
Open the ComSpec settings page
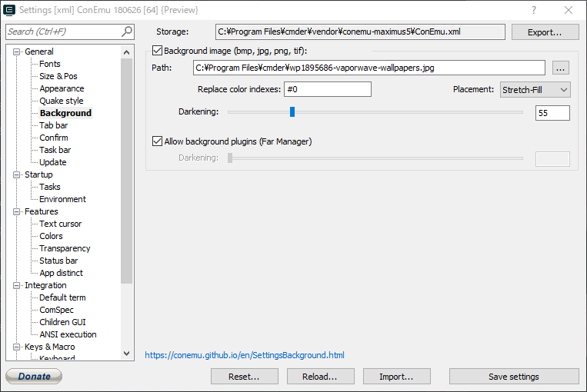[x=56, y=310]
